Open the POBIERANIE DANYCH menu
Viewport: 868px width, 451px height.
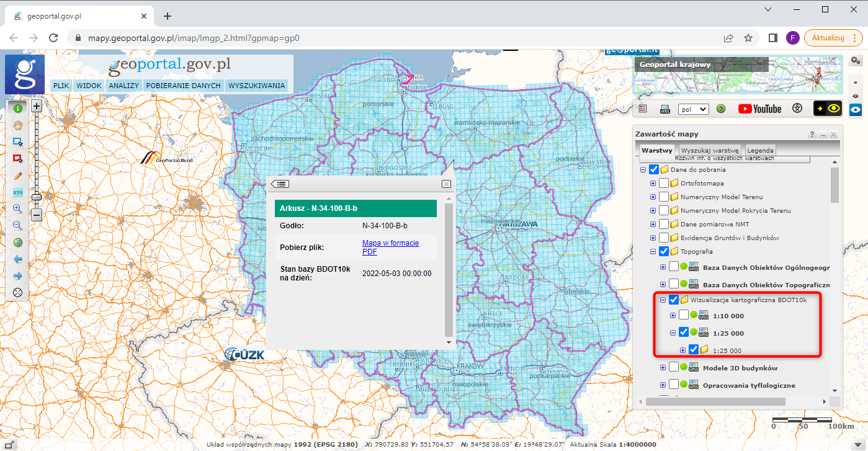(x=183, y=86)
